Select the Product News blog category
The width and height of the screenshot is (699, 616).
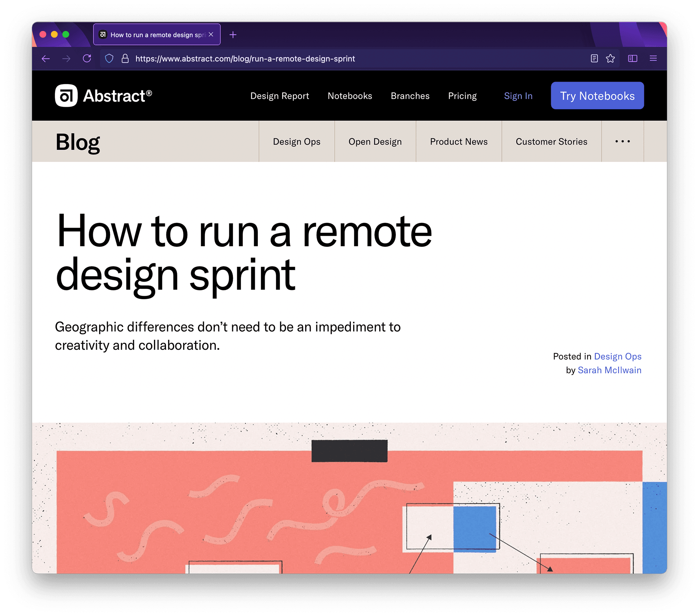[459, 141]
